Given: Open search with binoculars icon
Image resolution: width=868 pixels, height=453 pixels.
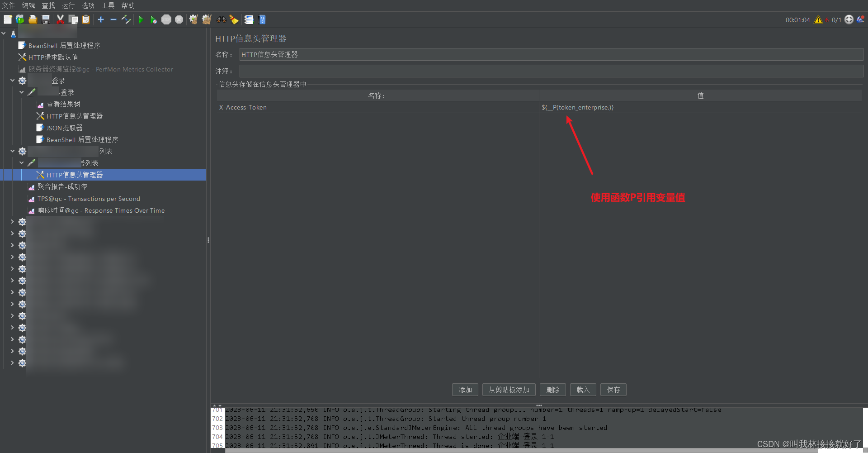Looking at the screenshot, I should (x=221, y=19).
